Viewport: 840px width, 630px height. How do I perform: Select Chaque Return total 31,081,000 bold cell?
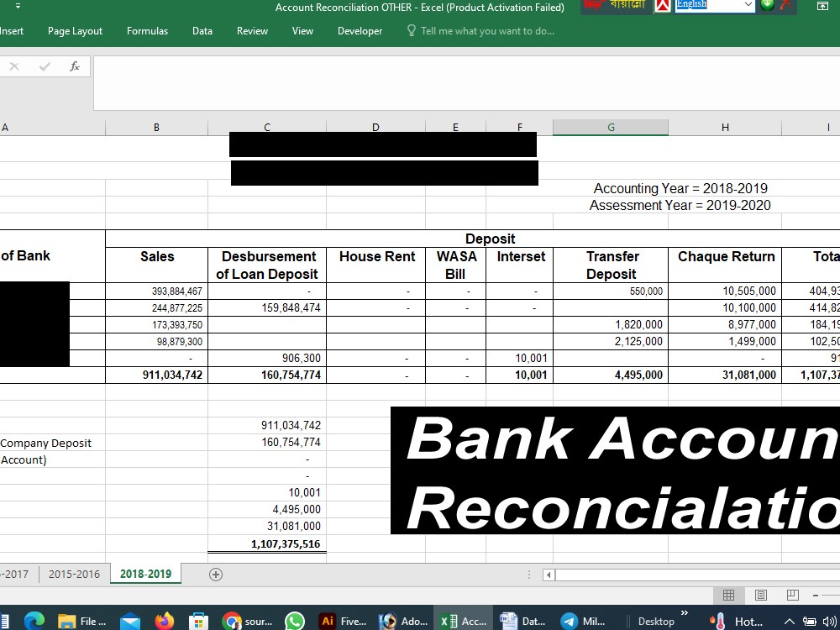(725, 375)
